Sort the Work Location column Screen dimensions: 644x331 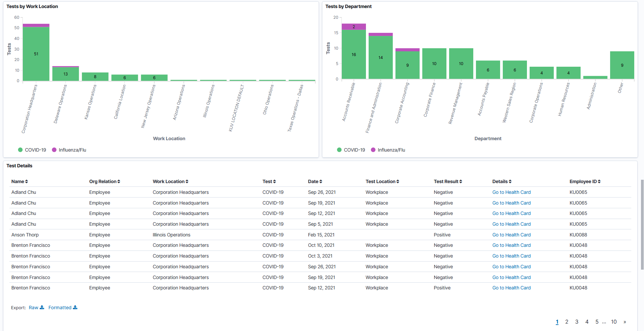point(186,181)
